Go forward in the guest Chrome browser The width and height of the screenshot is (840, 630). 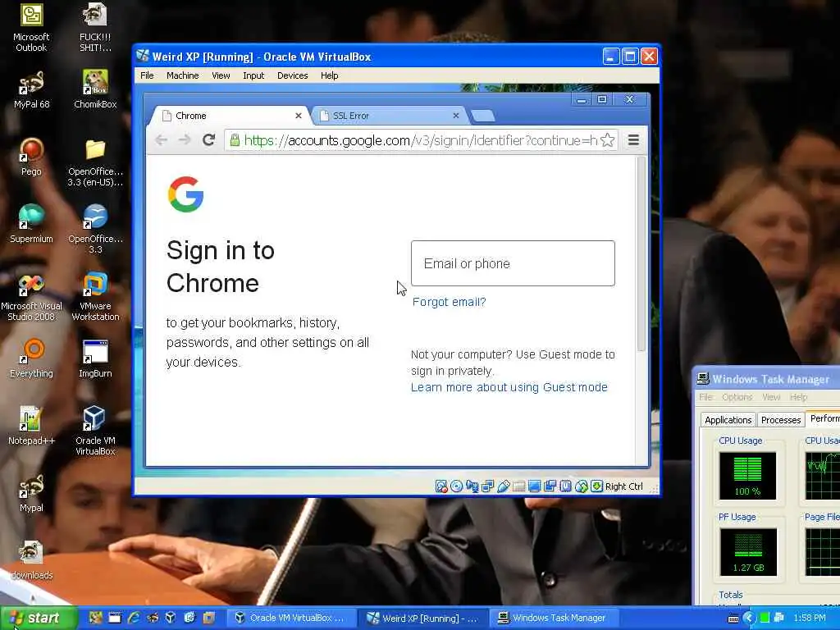[x=185, y=140]
